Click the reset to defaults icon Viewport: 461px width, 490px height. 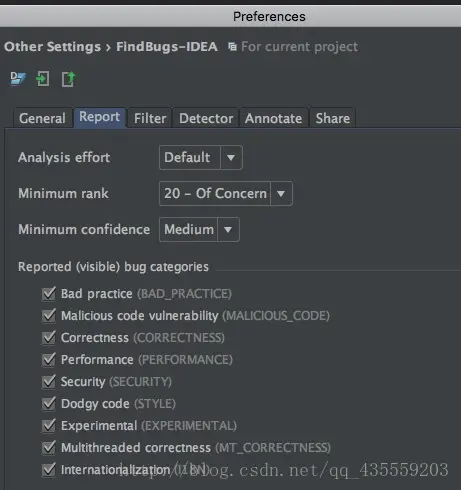tap(18, 79)
